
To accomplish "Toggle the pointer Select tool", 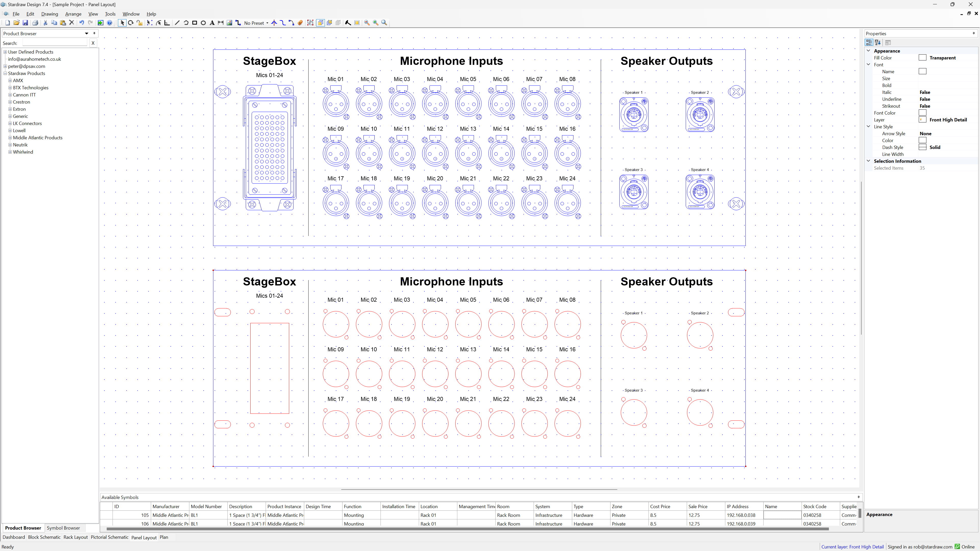I will (x=122, y=23).
